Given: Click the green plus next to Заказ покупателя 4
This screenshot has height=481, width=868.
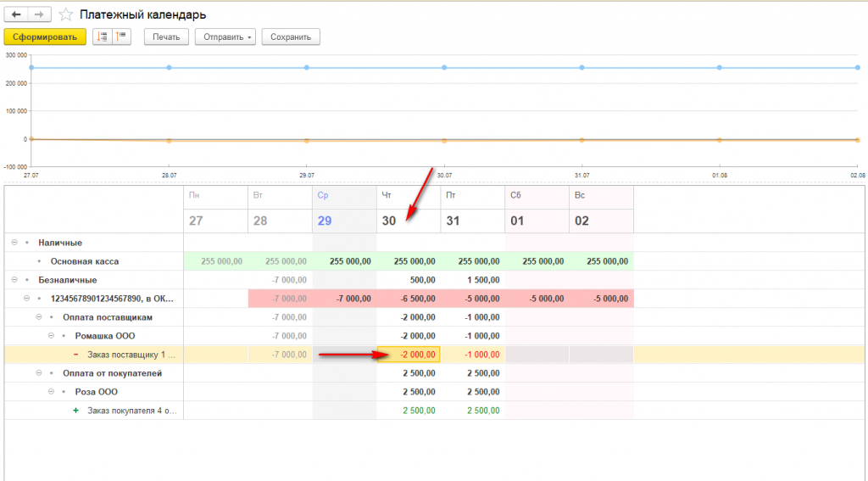Looking at the screenshot, I should coord(75,411).
